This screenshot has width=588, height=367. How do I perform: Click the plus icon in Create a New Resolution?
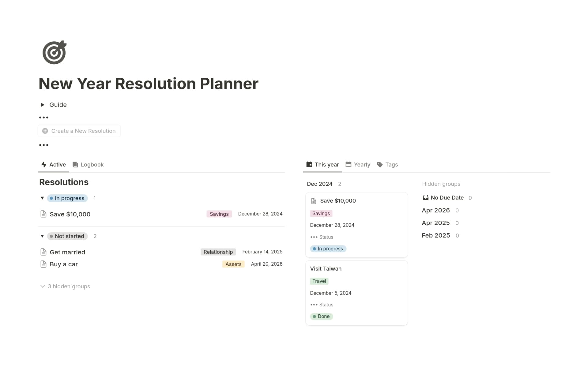point(45,131)
